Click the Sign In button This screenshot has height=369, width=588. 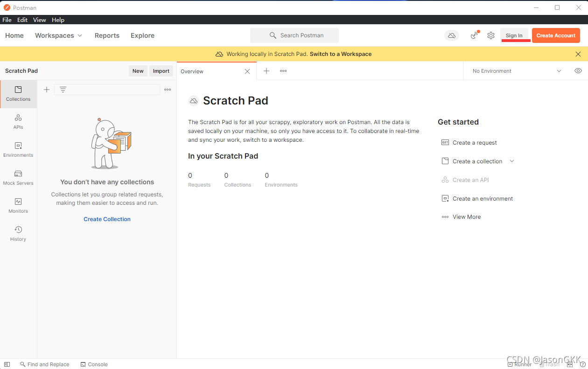tap(514, 35)
